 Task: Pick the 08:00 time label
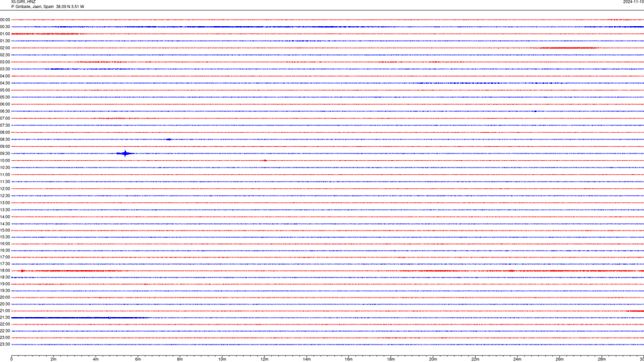(5, 133)
